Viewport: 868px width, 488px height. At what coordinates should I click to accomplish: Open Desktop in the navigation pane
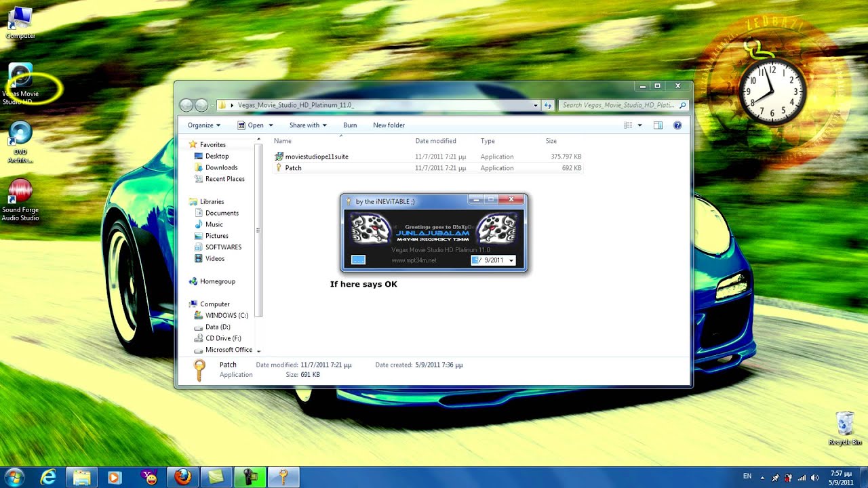point(217,156)
